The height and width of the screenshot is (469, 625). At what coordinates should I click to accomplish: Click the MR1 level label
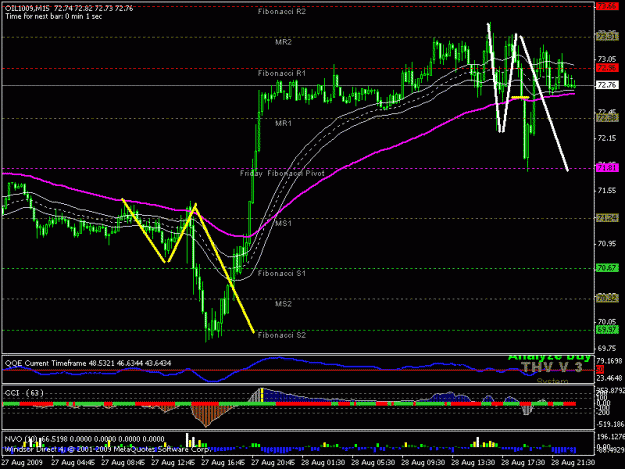pos(283,124)
